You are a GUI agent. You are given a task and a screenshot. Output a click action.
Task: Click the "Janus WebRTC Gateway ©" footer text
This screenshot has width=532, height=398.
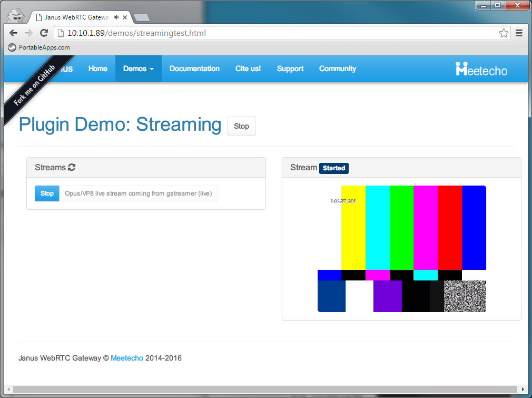63,358
